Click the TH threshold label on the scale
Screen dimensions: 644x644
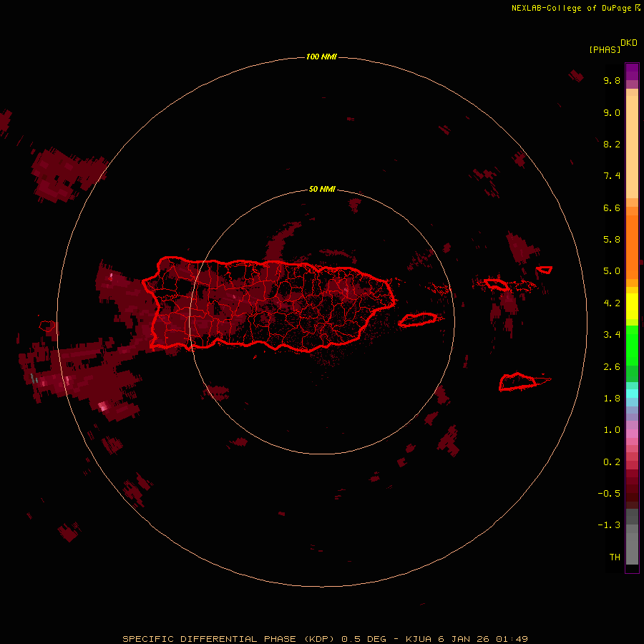point(615,557)
